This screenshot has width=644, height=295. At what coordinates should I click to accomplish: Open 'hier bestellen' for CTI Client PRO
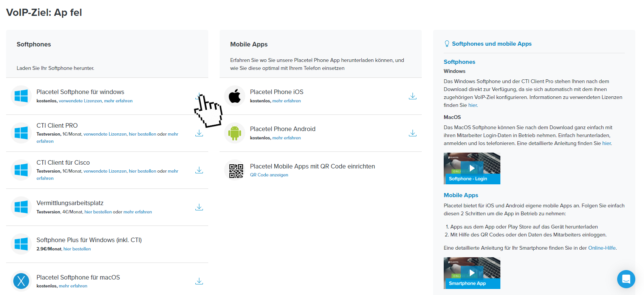point(142,134)
